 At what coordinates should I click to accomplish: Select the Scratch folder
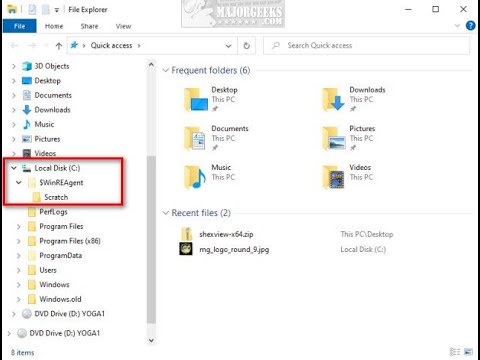(56, 197)
